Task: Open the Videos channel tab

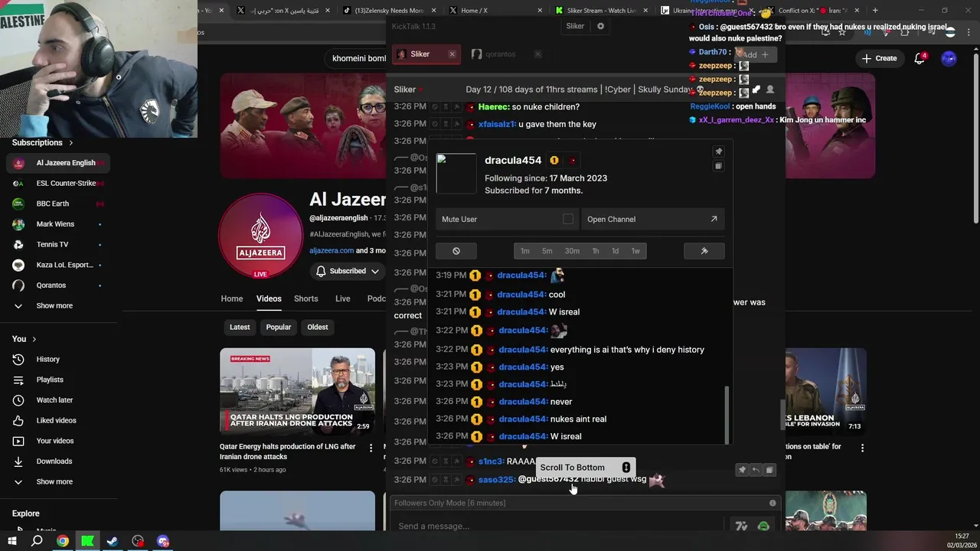Action: [269, 298]
